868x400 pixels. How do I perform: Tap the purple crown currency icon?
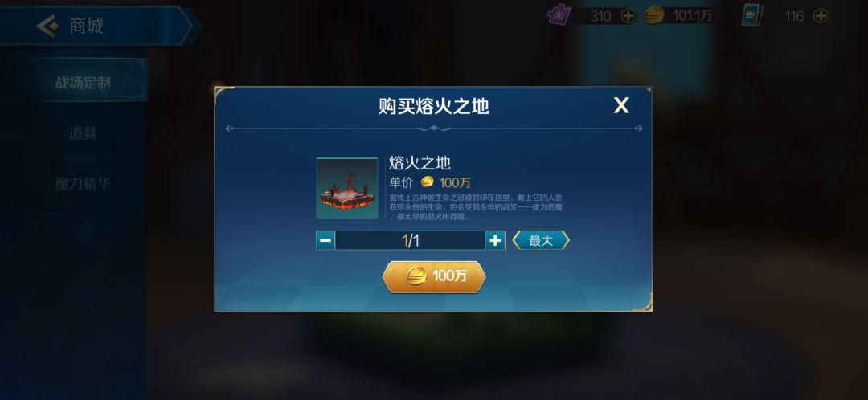(559, 15)
